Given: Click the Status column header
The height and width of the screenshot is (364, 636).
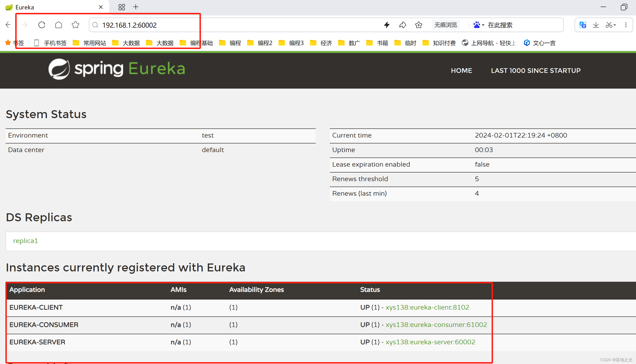Looking at the screenshot, I should (370, 289).
